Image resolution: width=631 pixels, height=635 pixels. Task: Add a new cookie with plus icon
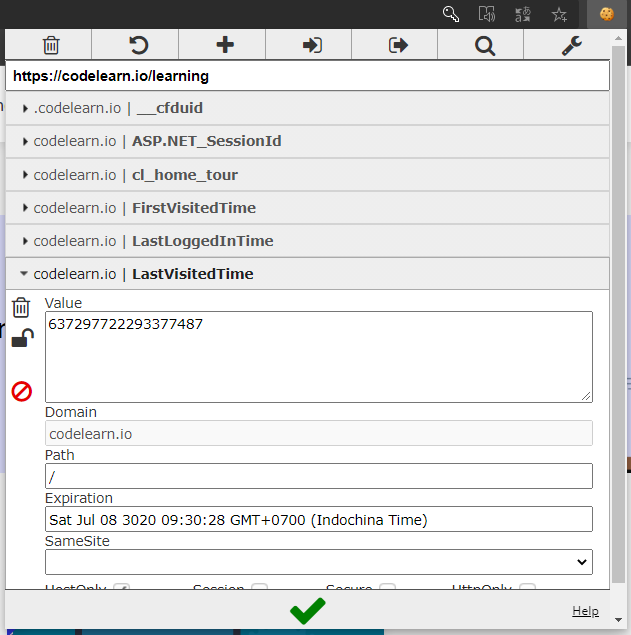[224, 45]
